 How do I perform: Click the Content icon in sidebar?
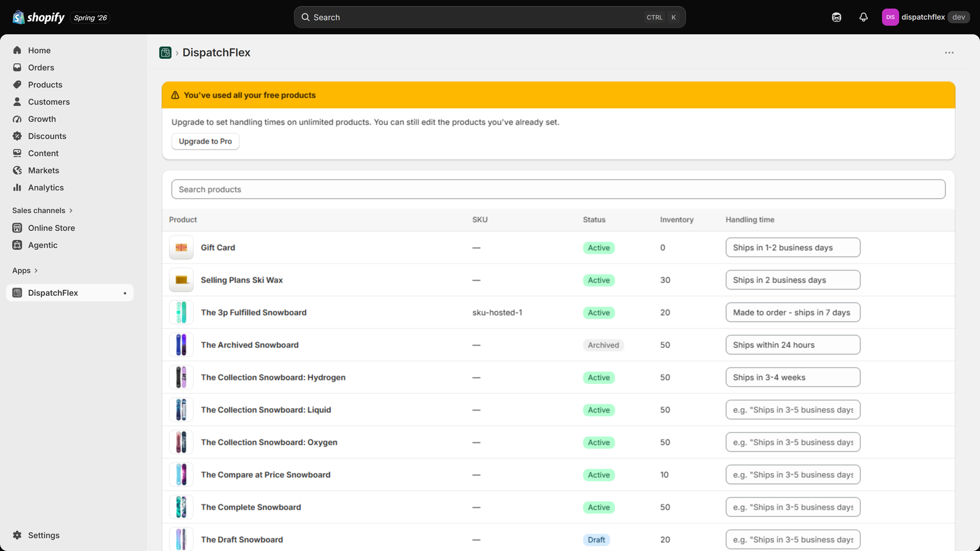point(17,153)
